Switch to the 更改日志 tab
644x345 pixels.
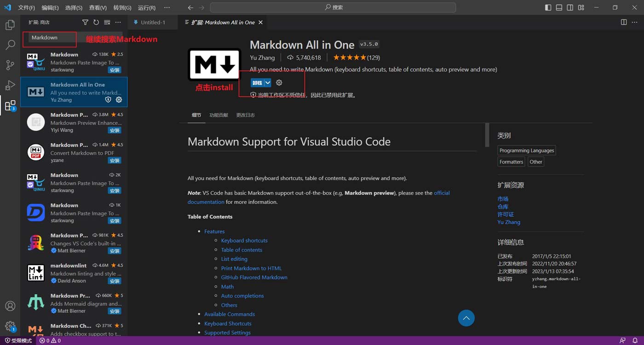point(245,115)
